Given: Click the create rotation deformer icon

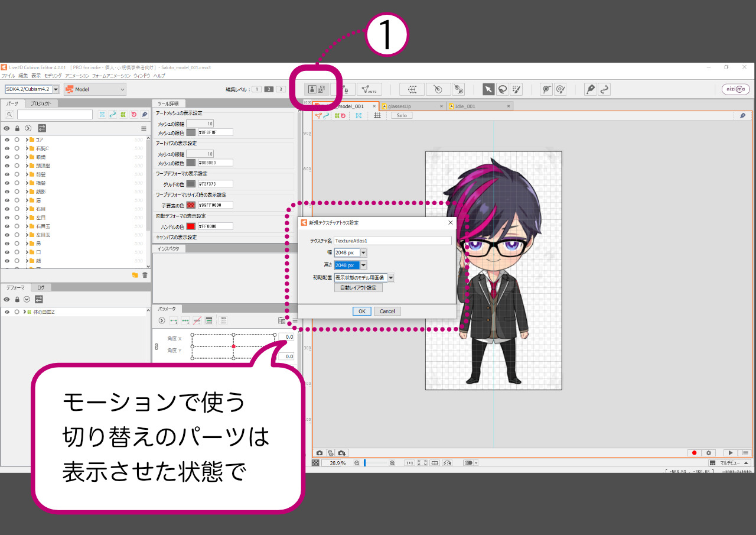Looking at the screenshot, I should (x=438, y=89).
